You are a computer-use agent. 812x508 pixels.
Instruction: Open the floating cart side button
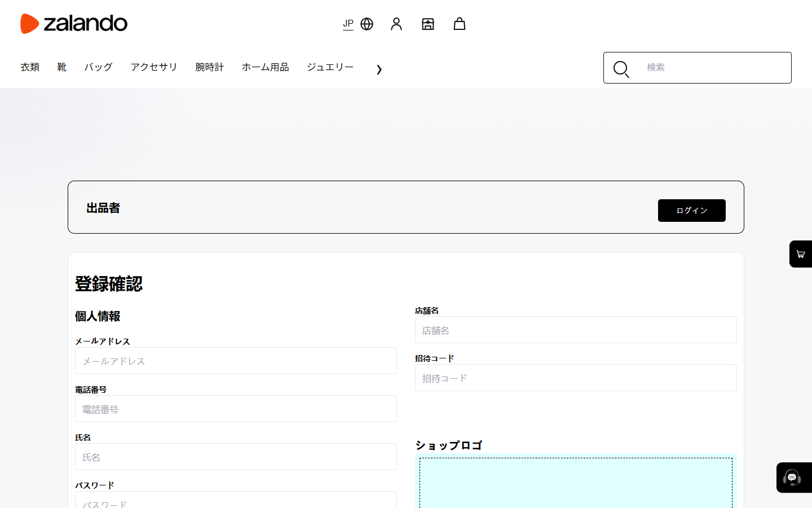[x=801, y=254]
